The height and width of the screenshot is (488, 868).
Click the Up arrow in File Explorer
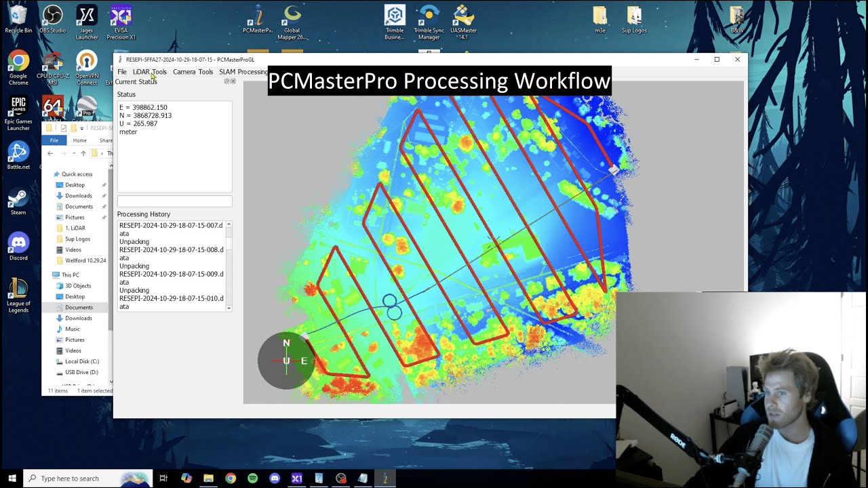pos(83,153)
